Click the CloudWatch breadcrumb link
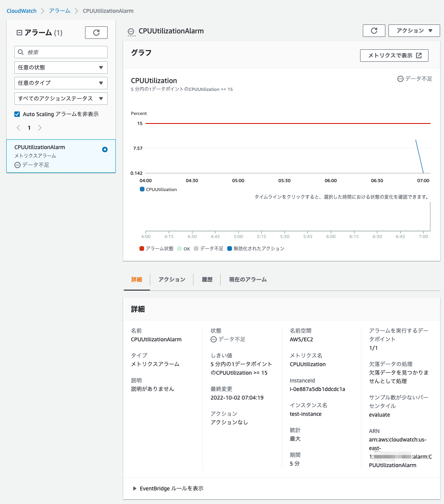The width and height of the screenshot is (444, 504). pyautogui.click(x=21, y=11)
